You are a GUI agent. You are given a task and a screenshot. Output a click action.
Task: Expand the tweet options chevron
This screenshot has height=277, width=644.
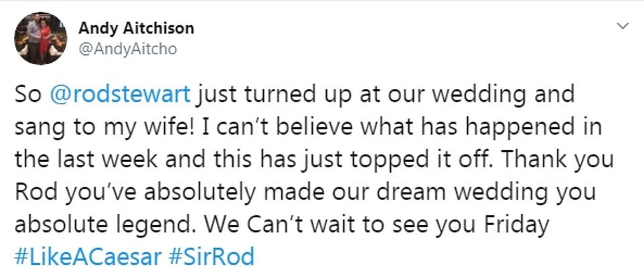[623, 27]
